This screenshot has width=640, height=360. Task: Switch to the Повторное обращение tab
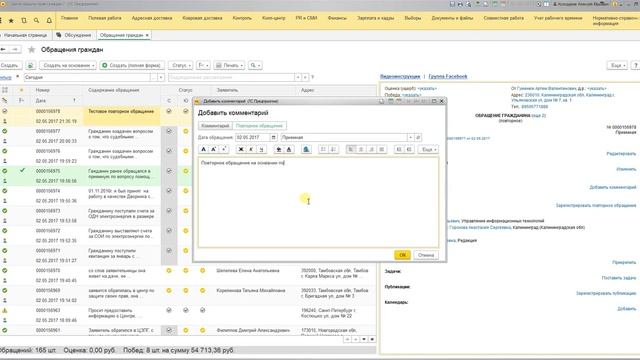(x=259, y=126)
